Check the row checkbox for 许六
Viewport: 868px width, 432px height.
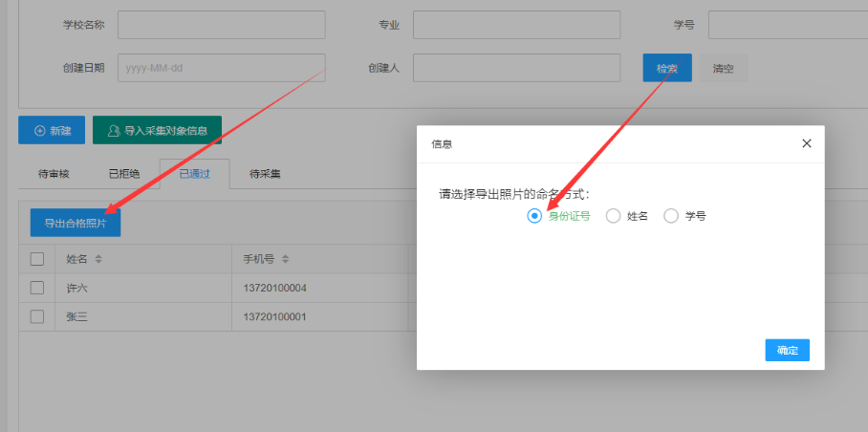click(37, 288)
